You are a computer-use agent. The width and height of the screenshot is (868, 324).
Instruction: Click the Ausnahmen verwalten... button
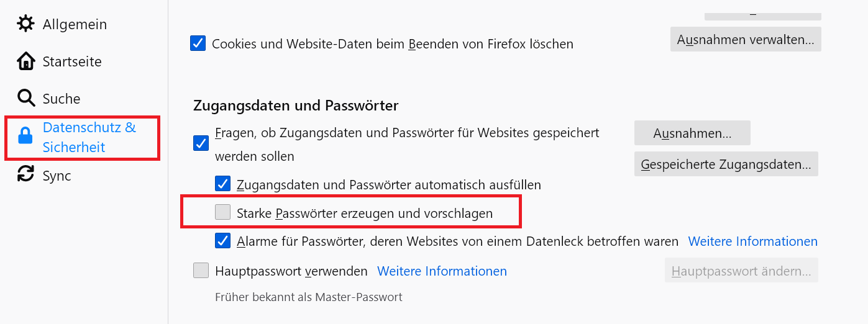pyautogui.click(x=746, y=40)
